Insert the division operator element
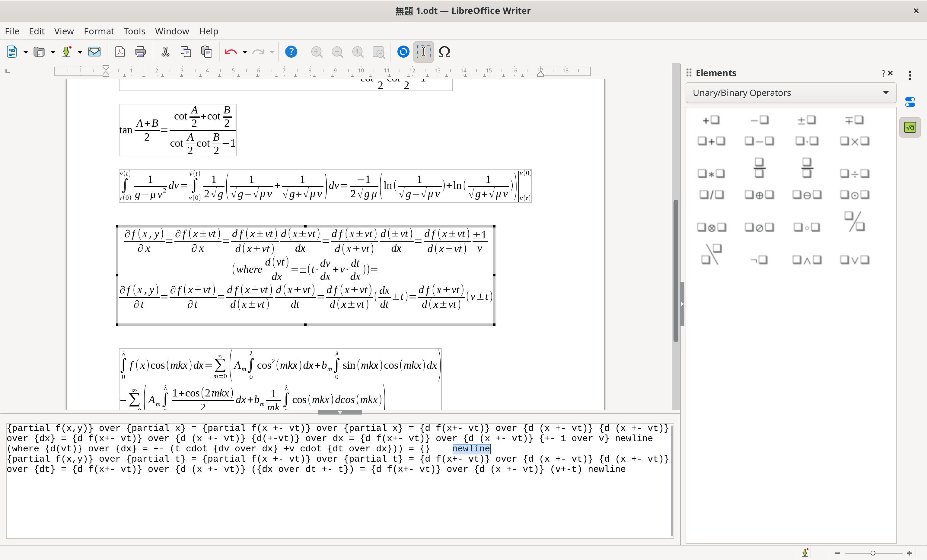 click(854, 173)
